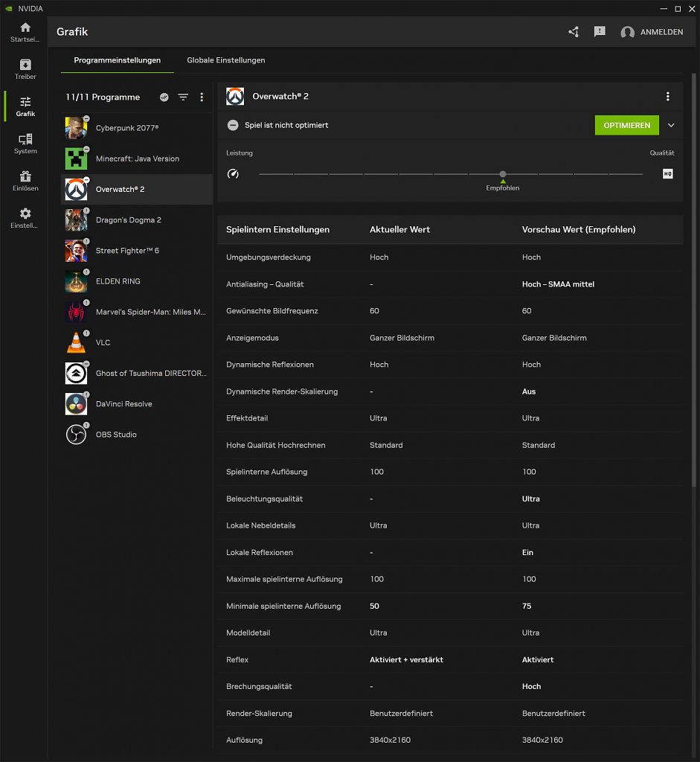Screen dimensions: 700x762
Task: Click the Brechungsqualität recommended value Hoch
Action: click(x=531, y=686)
